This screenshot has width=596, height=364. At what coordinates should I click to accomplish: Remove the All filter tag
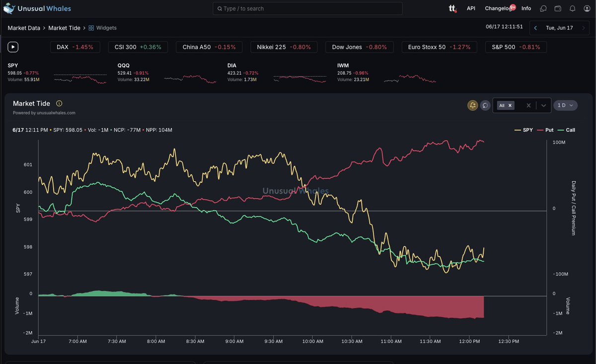point(510,105)
